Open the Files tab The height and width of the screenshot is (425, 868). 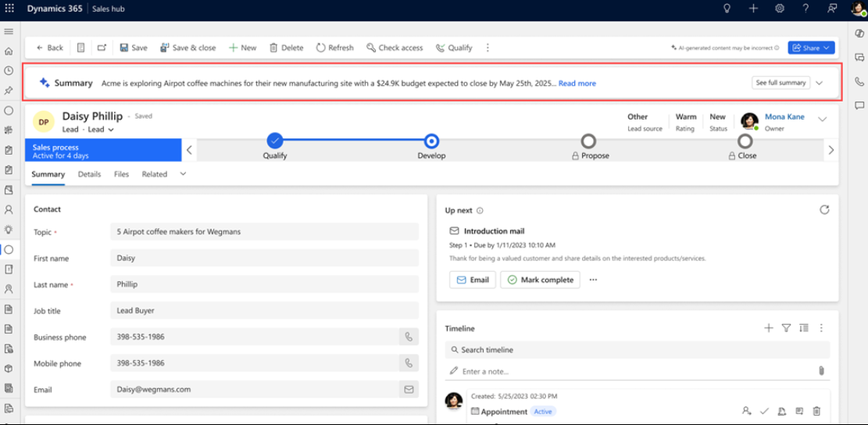(x=121, y=174)
